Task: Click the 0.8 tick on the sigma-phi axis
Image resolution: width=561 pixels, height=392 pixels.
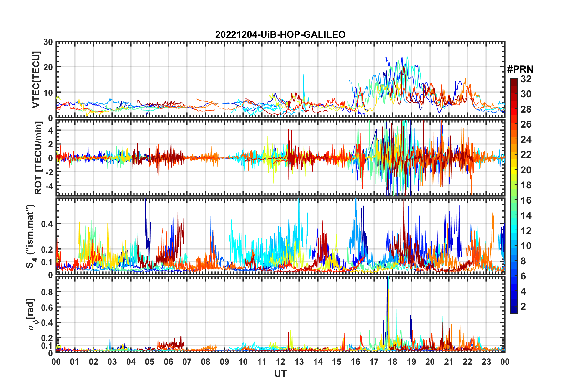Action: 47,292
